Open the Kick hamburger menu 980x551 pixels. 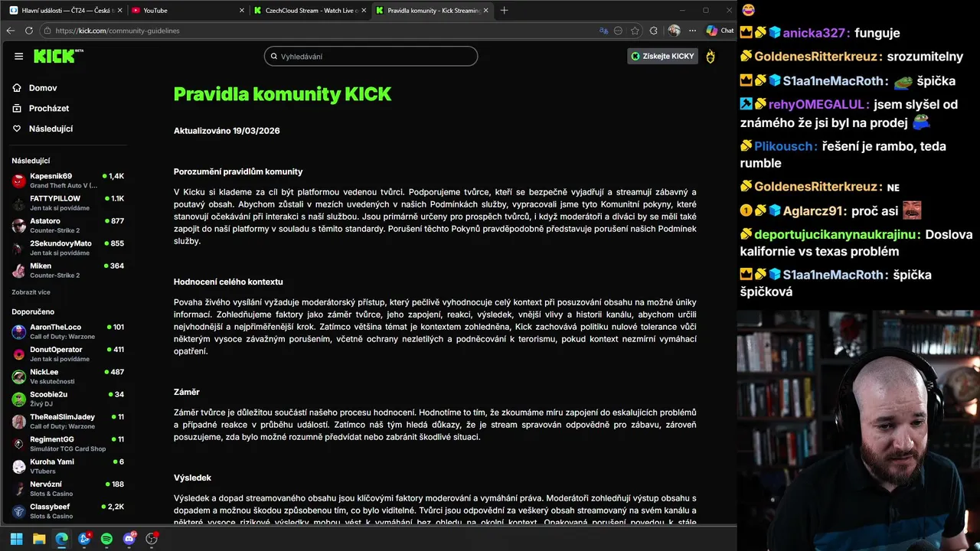18,56
